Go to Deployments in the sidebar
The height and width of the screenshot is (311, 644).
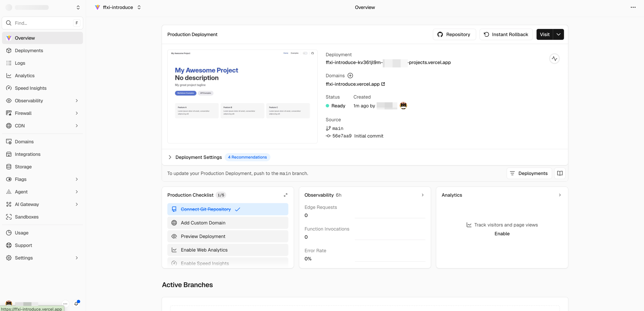pyautogui.click(x=29, y=51)
